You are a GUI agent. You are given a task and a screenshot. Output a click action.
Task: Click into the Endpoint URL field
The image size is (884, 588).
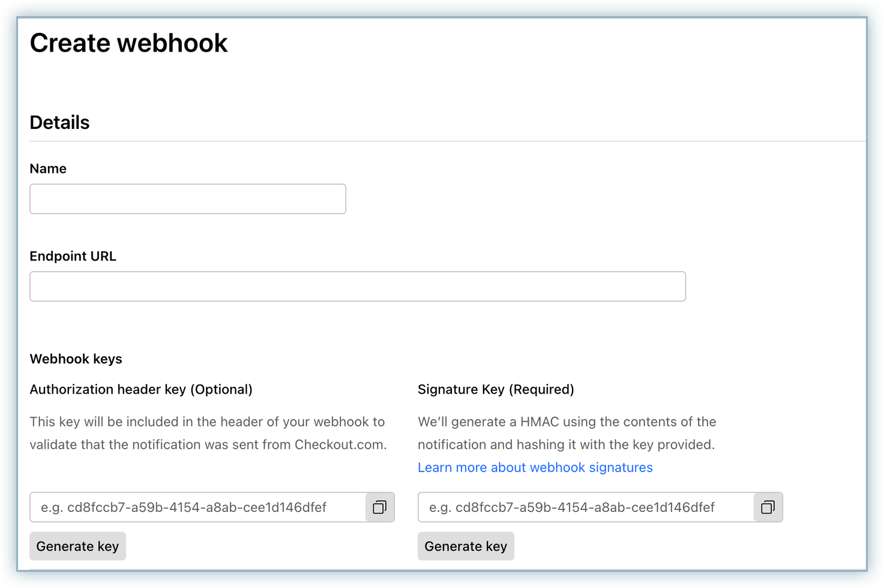pos(357,287)
